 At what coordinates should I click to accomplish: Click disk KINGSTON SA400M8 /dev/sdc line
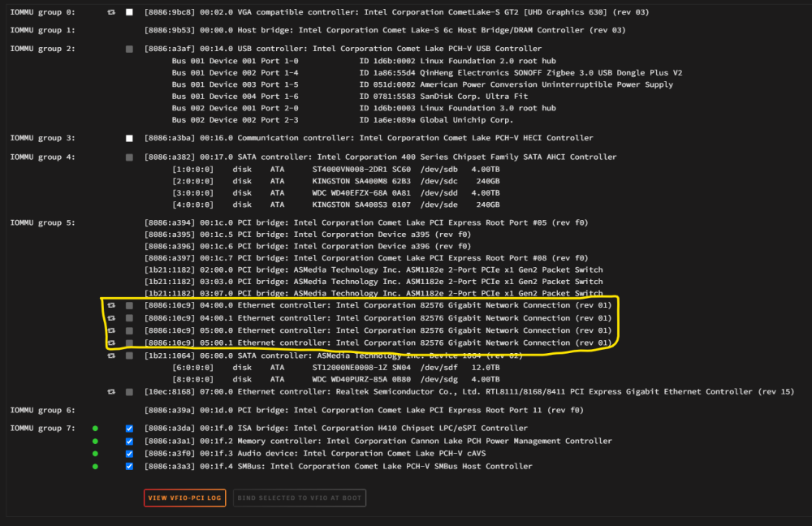pyautogui.click(x=336, y=181)
